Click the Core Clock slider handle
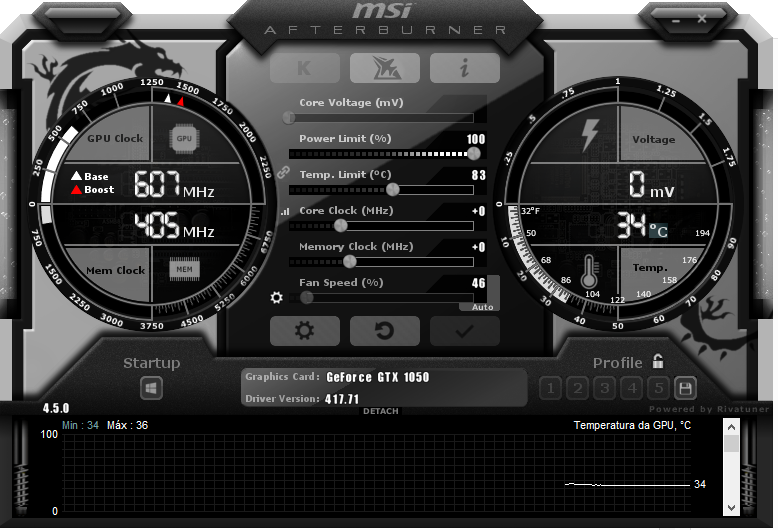Image resolution: width=778 pixels, height=530 pixels. tap(340, 225)
